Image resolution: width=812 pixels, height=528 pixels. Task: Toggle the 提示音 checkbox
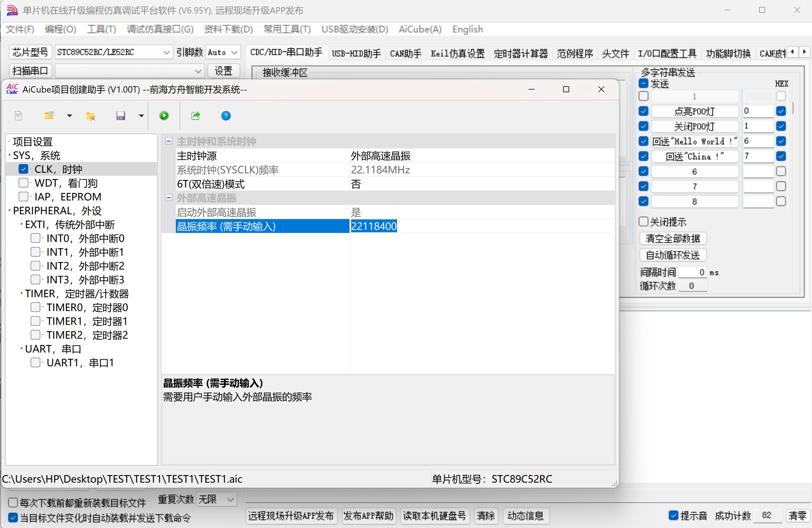673,515
